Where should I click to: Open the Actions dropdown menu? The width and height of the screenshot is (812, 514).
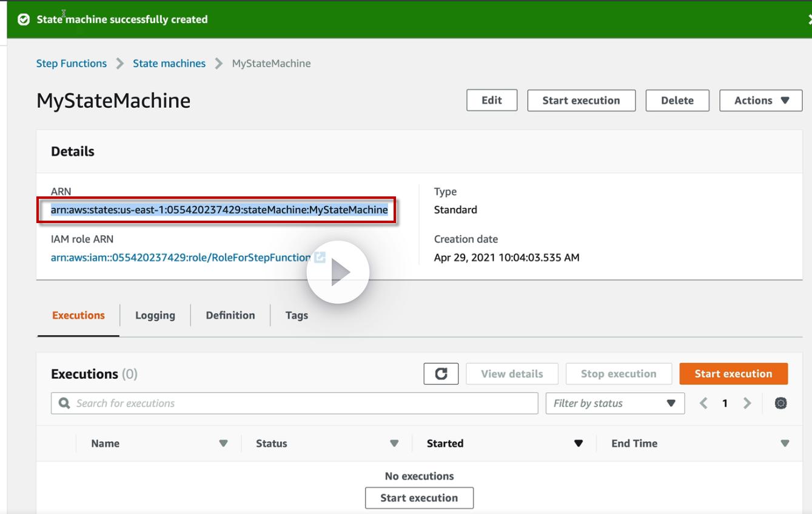pos(761,101)
